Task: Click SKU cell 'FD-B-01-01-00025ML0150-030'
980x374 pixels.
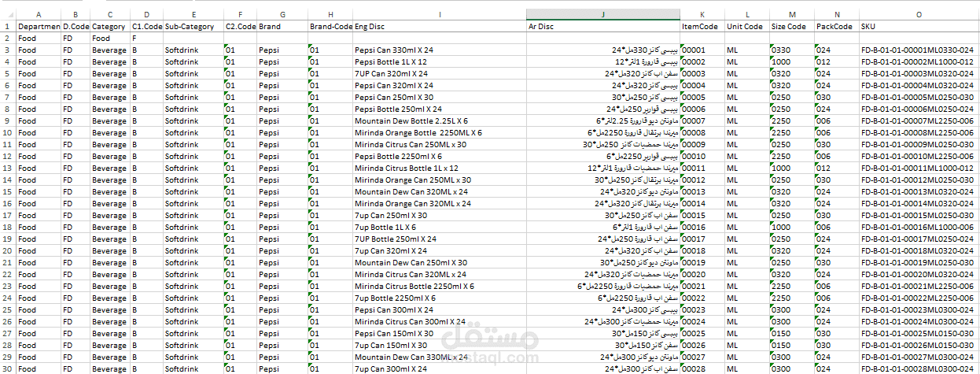Action: pyautogui.click(x=919, y=333)
